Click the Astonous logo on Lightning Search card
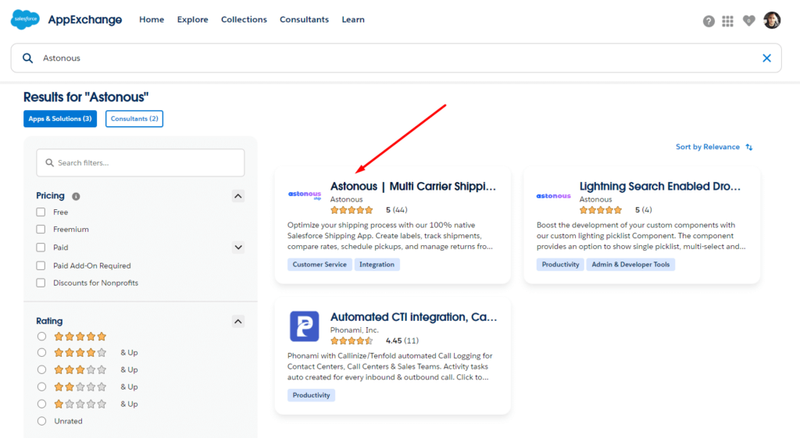 pyautogui.click(x=554, y=196)
